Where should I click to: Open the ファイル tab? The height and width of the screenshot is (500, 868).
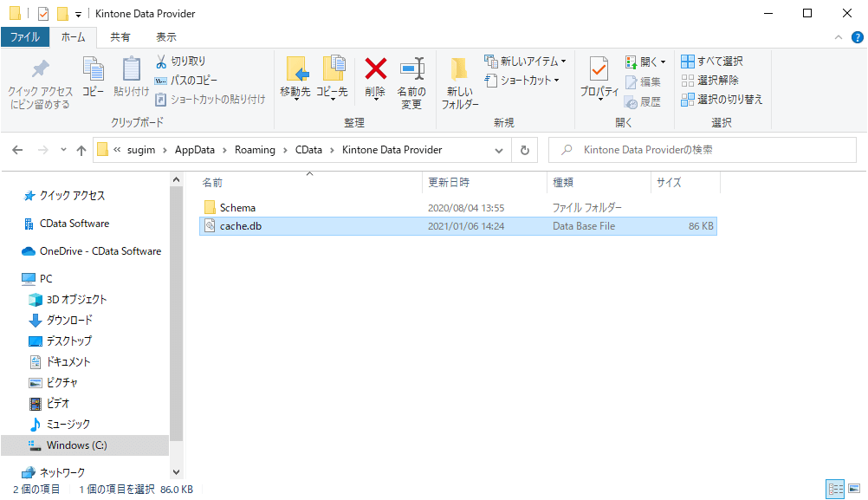click(x=25, y=37)
